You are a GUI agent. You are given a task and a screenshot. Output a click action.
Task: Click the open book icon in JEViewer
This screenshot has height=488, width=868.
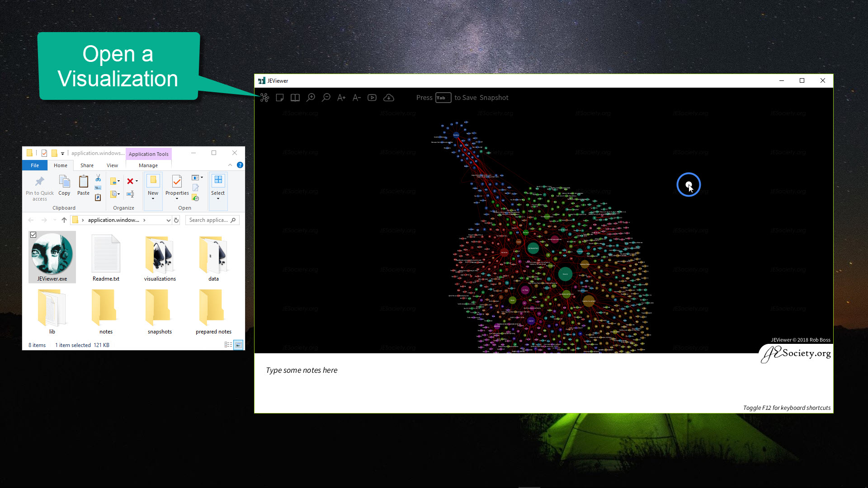(x=295, y=98)
